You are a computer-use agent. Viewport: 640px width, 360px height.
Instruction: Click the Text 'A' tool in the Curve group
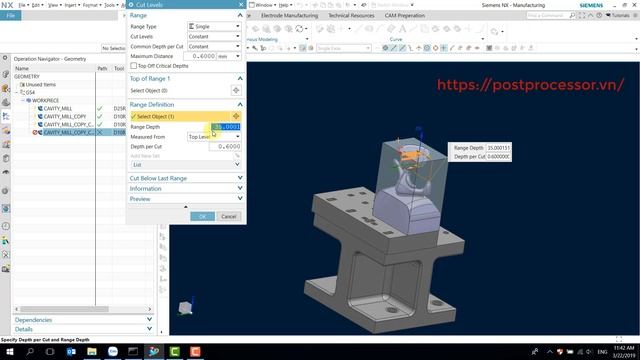(402, 29)
